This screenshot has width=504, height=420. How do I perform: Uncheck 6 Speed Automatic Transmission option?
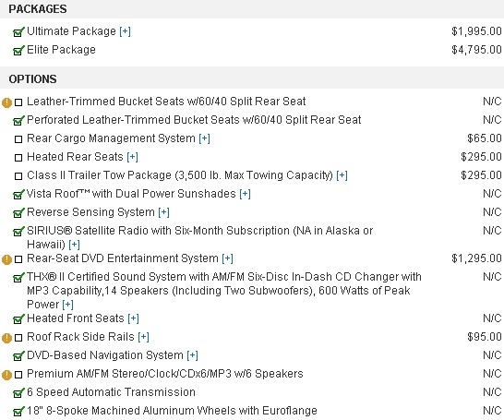(x=18, y=393)
